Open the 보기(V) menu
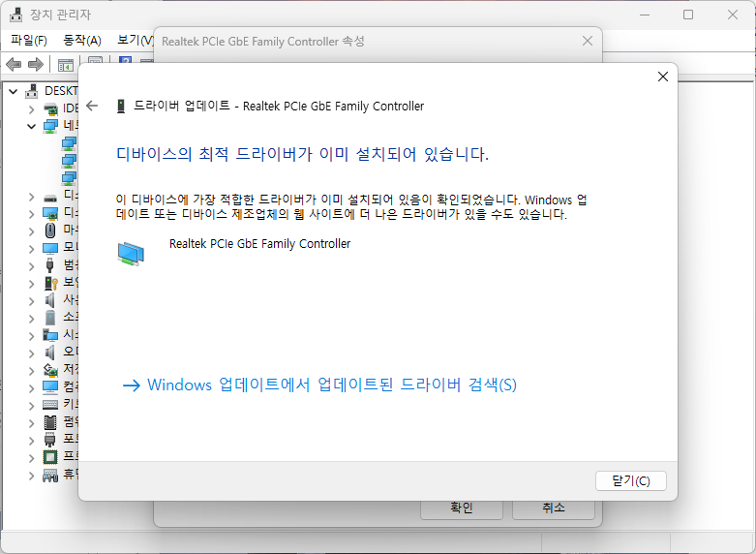Image resolution: width=756 pixels, height=554 pixels. 135,40
